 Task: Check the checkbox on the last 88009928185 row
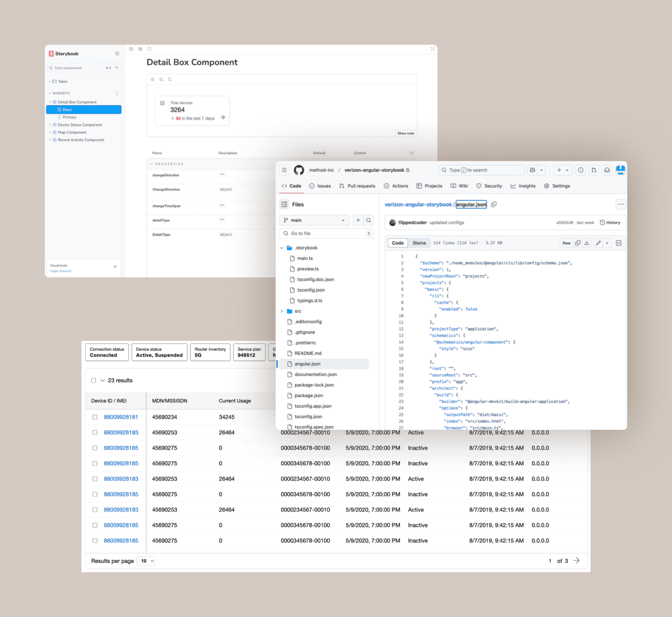(x=95, y=540)
